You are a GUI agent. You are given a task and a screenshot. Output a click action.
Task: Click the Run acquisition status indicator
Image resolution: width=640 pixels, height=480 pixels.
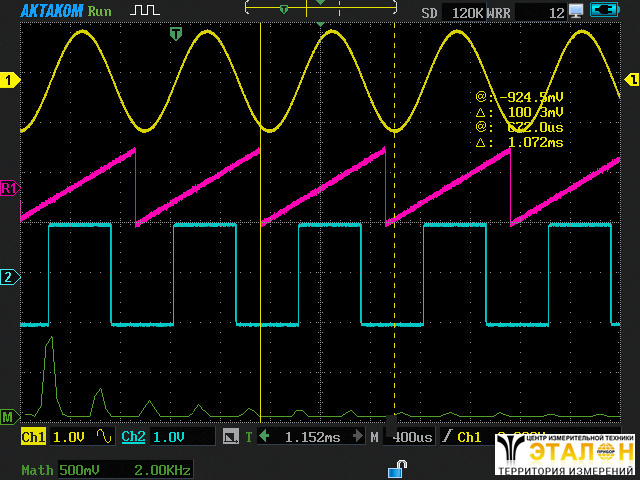pyautogui.click(x=100, y=11)
